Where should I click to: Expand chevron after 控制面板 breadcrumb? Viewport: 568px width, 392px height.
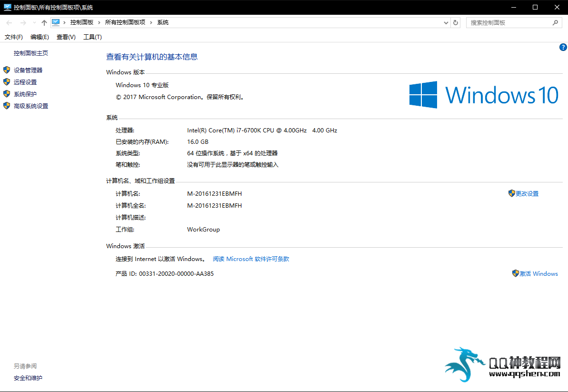pyautogui.click(x=99, y=22)
